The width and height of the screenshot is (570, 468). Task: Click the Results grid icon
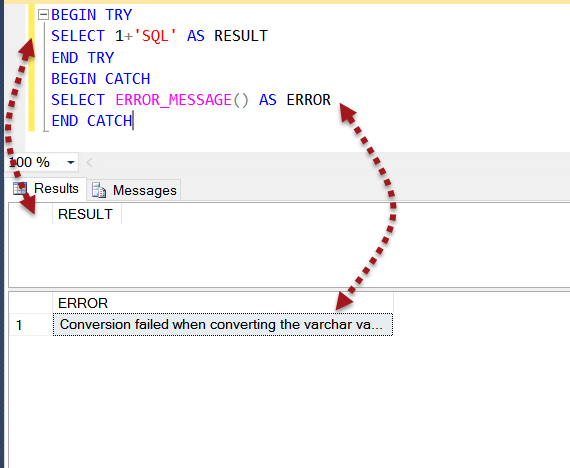[x=20, y=188]
